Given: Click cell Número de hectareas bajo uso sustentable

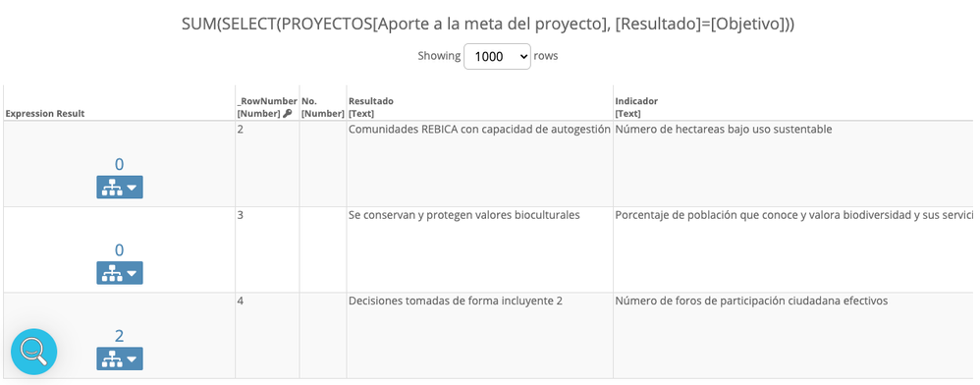Looking at the screenshot, I should (723, 130).
